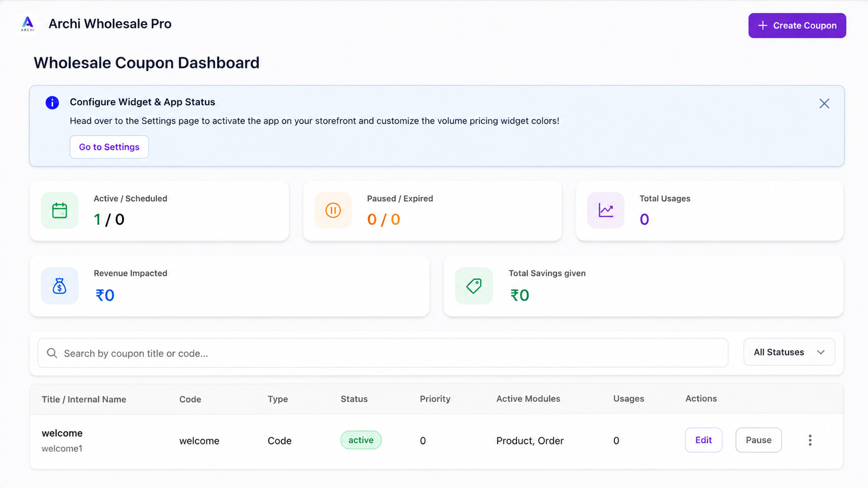
Task: Click the blue info icon in banner
Action: pyautogui.click(x=52, y=102)
